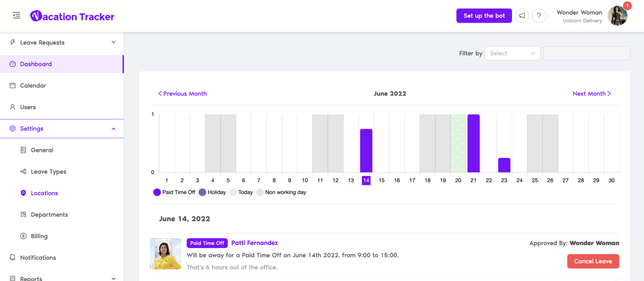Open Notifications in the sidebar
The width and height of the screenshot is (644, 281).
(62, 258)
